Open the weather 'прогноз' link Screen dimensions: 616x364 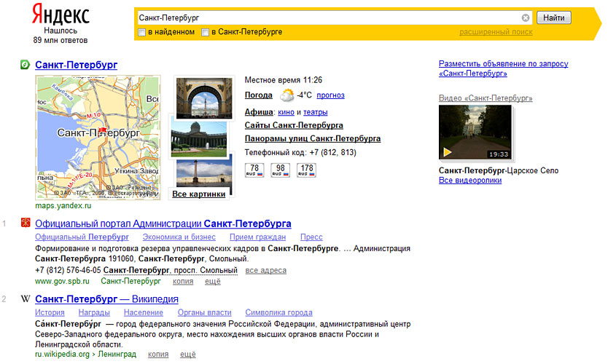click(x=331, y=95)
